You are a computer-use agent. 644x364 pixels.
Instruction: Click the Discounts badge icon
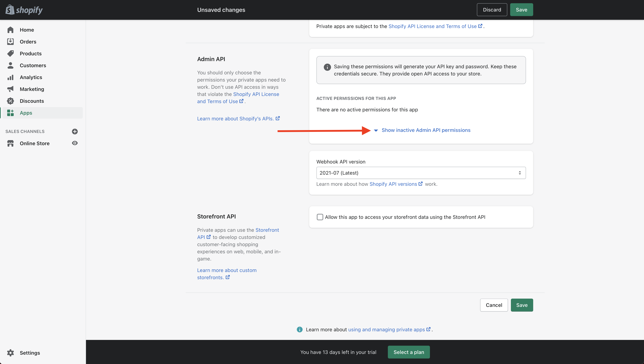(x=10, y=101)
